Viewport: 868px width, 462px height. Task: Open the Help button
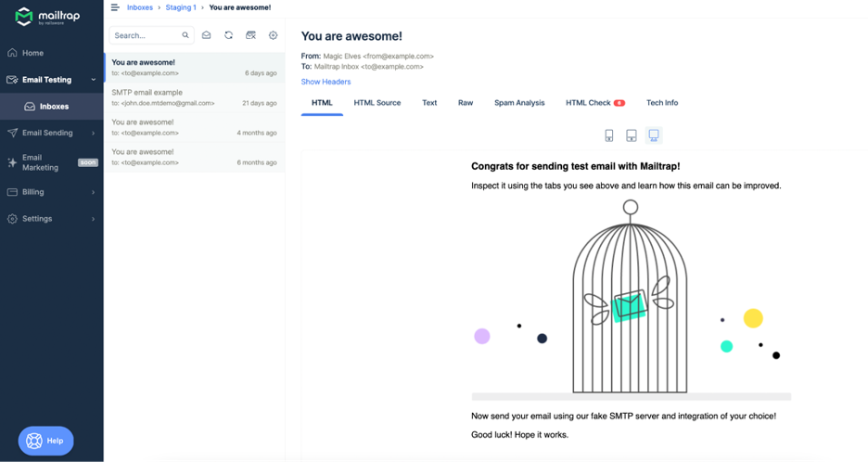[46, 441]
